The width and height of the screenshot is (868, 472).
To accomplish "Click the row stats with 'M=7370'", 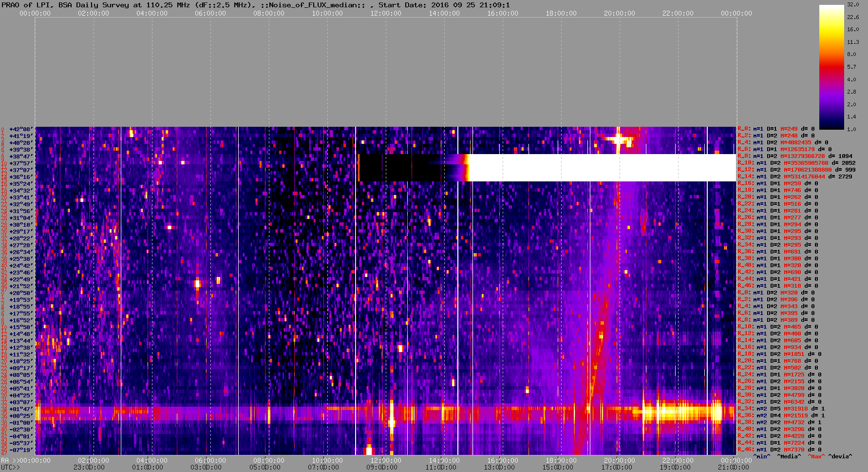I will tap(779, 450).
